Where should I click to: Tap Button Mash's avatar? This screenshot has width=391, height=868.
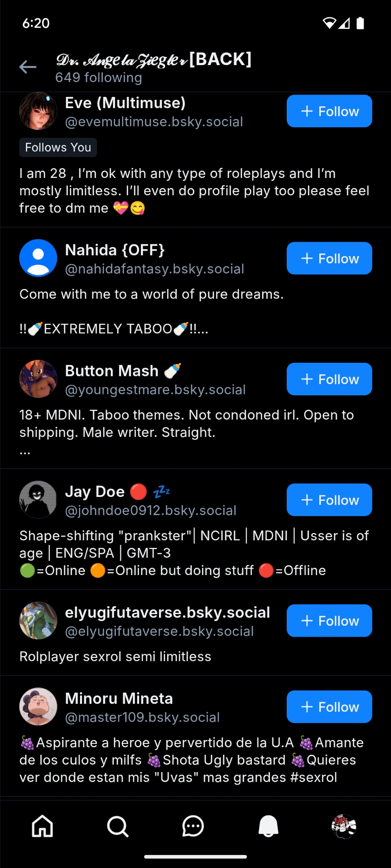pos(38,379)
